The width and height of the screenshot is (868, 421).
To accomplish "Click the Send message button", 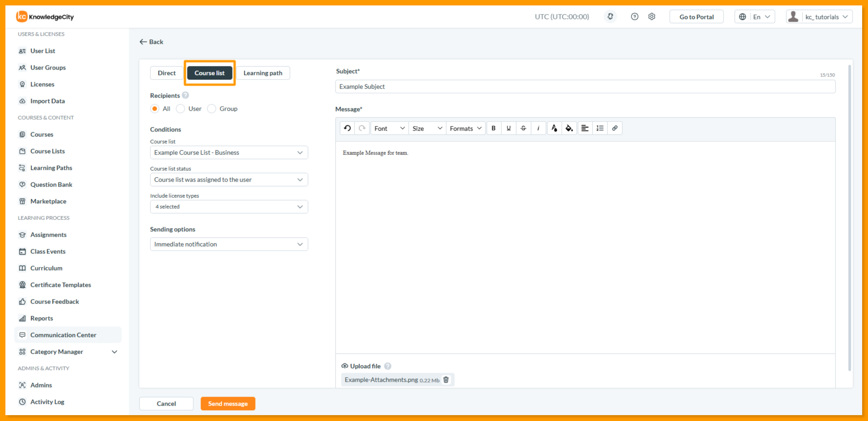I will pyautogui.click(x=228, y=404).
